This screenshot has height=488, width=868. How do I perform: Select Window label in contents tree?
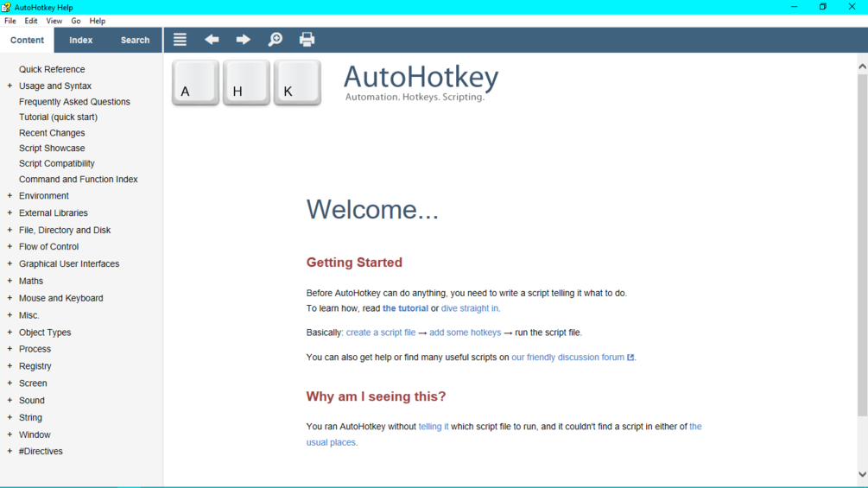(x=35, y=435)
